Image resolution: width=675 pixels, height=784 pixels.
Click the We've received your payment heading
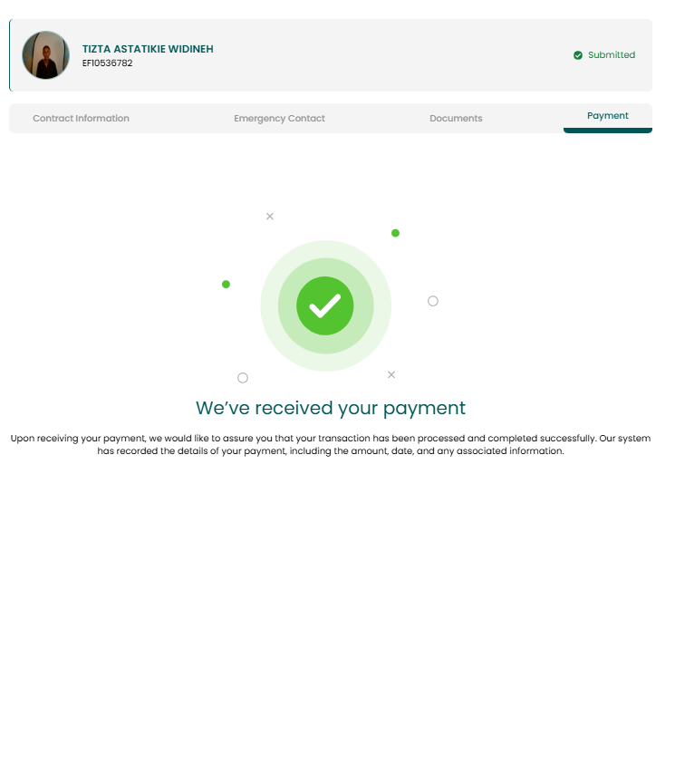[x=331, y=408]
